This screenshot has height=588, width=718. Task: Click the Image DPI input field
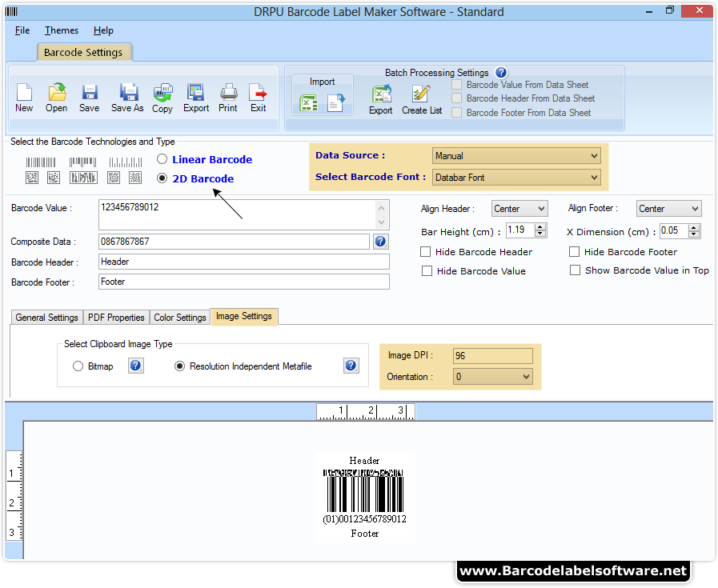coord(493,355)
